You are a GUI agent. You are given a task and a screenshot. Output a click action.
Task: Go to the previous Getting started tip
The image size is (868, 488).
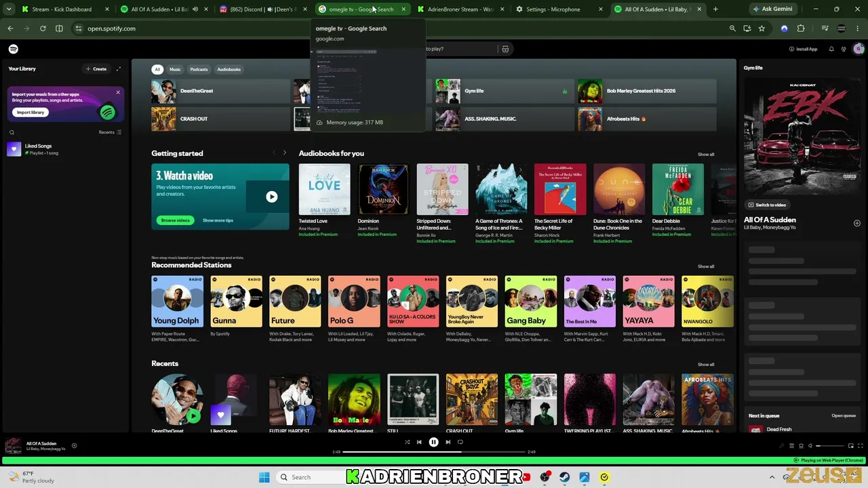point(274,153)
